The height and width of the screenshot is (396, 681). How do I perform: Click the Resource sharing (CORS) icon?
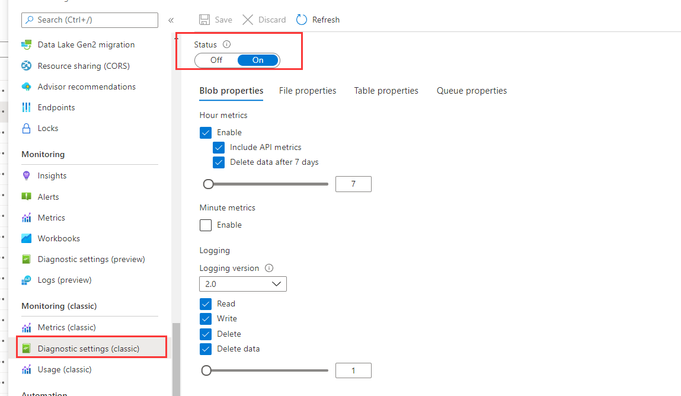pos(26,66)
